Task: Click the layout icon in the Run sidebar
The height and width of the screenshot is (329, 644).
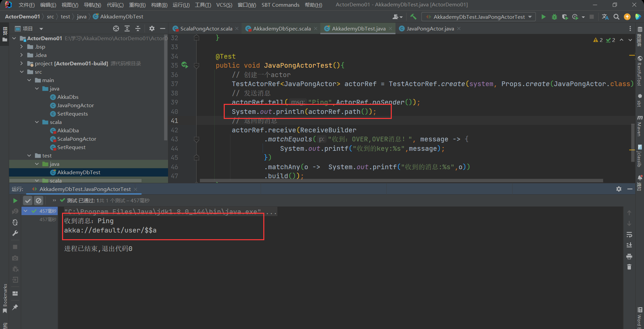Action: [15, 293]
